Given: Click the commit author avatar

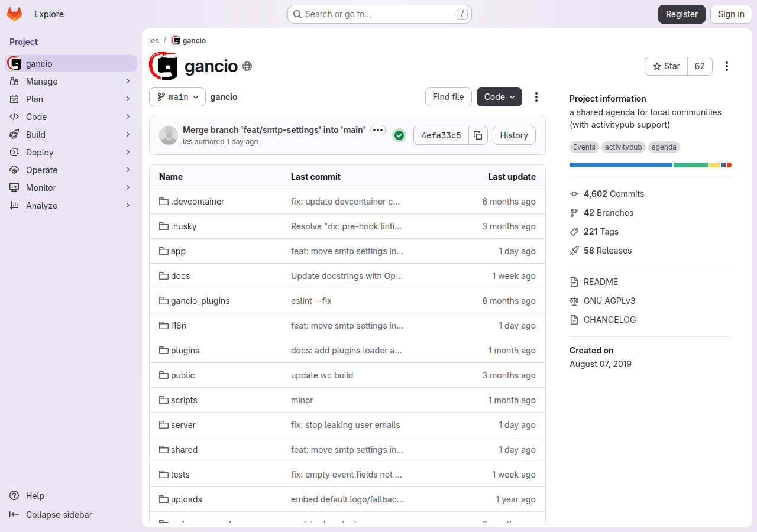Looking at the screenshot, I should coord(169,135).
